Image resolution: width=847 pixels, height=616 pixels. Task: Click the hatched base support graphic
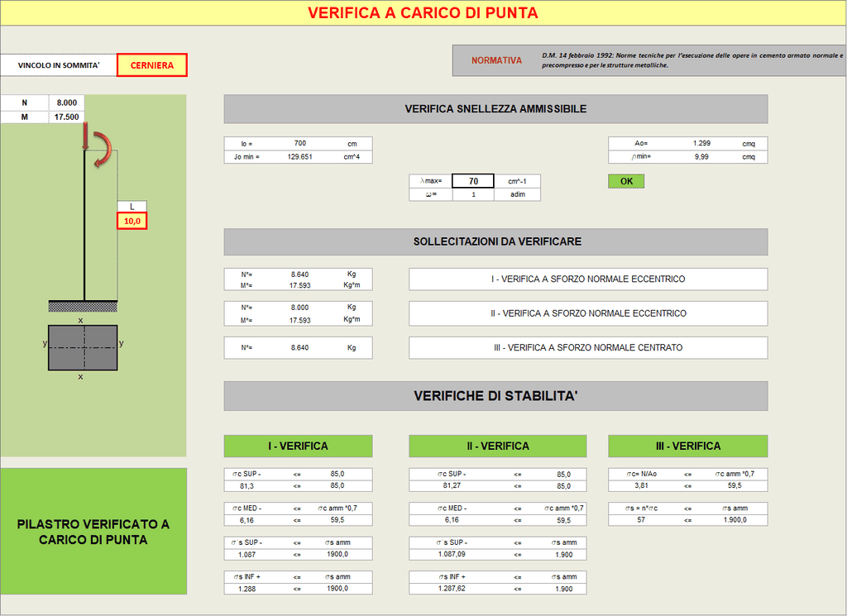83,306
